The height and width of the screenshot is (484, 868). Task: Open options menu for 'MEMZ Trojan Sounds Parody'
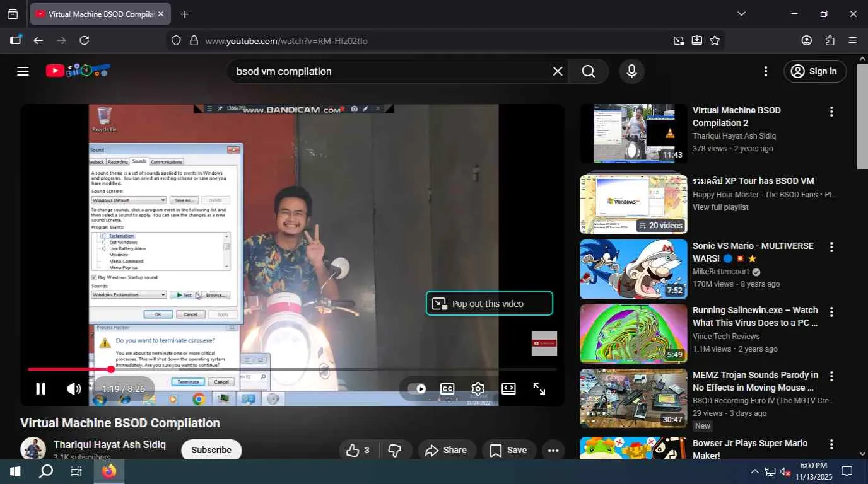(x=831, y=376)
